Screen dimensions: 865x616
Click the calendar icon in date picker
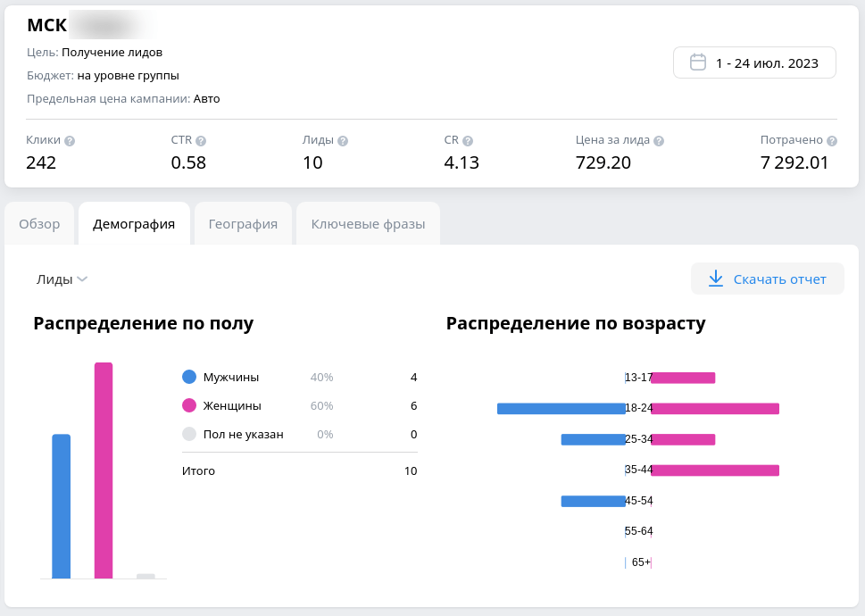pos(698,63)
